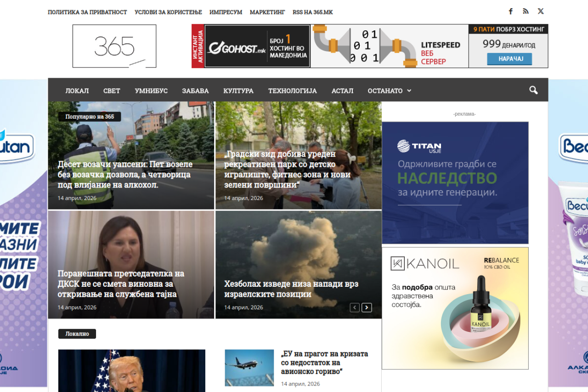The width and height of the screenshot is (588, 392).
Task: Open the АСТАЛ menu section
Action: pos(342,91)
